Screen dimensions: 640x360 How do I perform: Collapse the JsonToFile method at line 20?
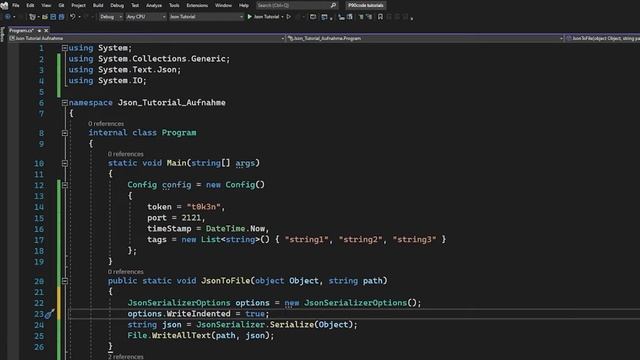pos(64,281)
